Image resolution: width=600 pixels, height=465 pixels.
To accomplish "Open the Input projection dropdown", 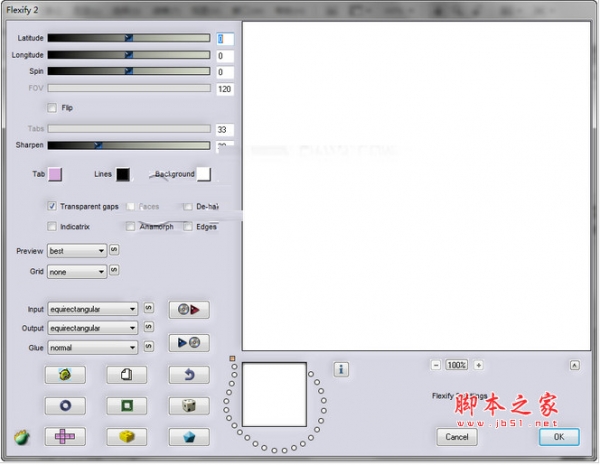I will (92, 309).
